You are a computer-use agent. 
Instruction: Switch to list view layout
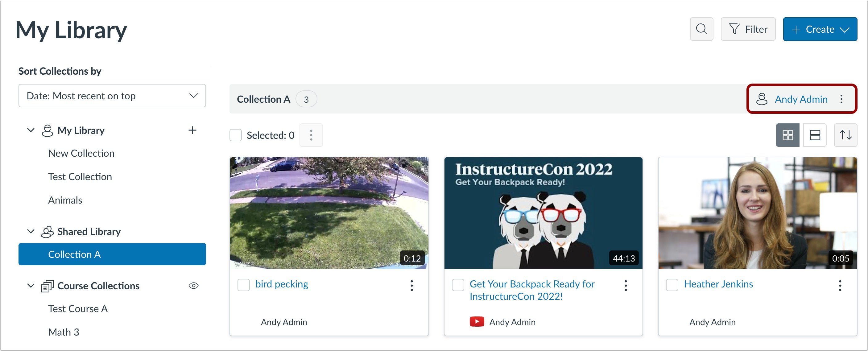(x=814, y=135)
